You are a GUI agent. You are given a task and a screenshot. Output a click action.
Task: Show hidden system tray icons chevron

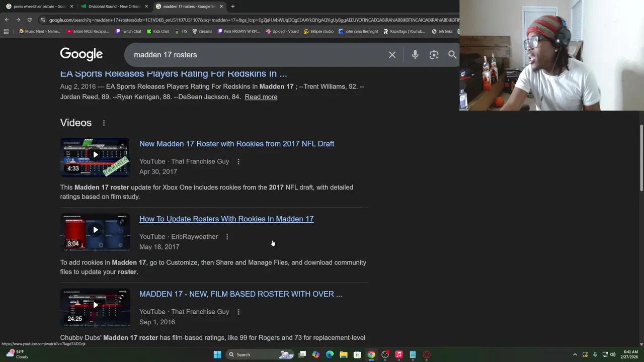[575, 354]
